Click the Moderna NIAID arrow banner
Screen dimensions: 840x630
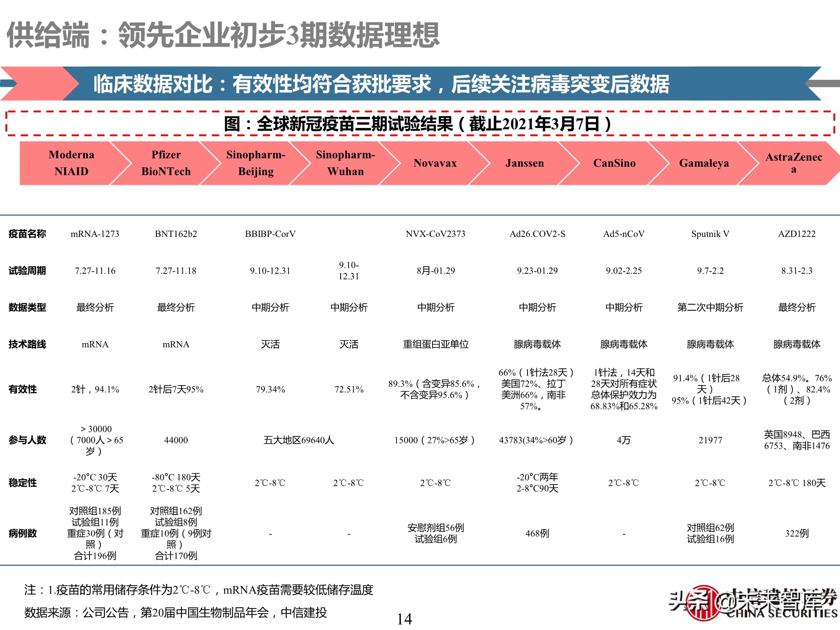pyautogui.click(x=71, y=163)
